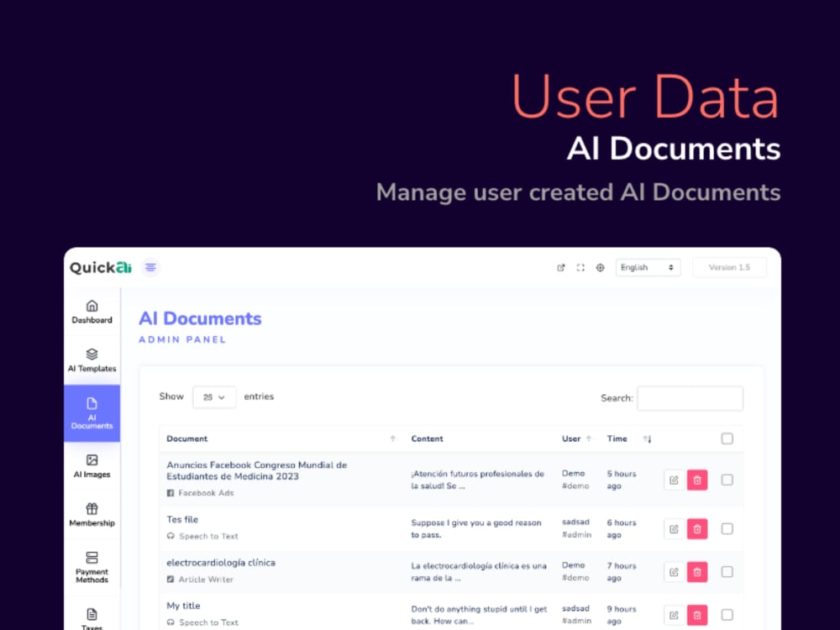The width and height of the screenshot is (840, 630).
Task: Delete the 'Tes file' document
Action: (x=698, y=528)
